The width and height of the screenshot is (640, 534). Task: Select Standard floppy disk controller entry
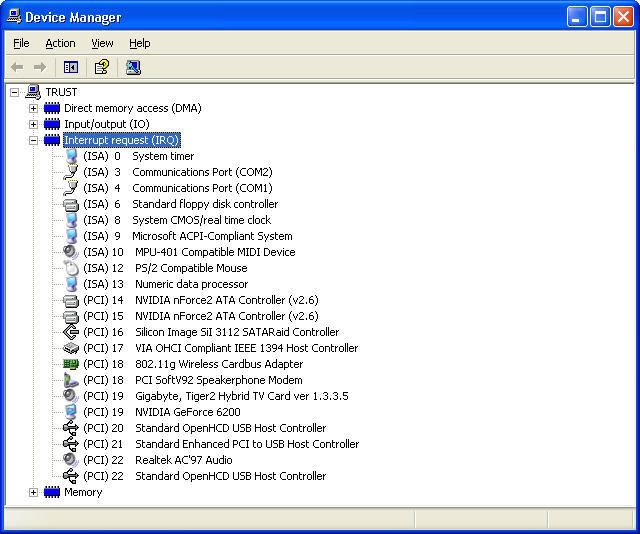coord(181,204)
